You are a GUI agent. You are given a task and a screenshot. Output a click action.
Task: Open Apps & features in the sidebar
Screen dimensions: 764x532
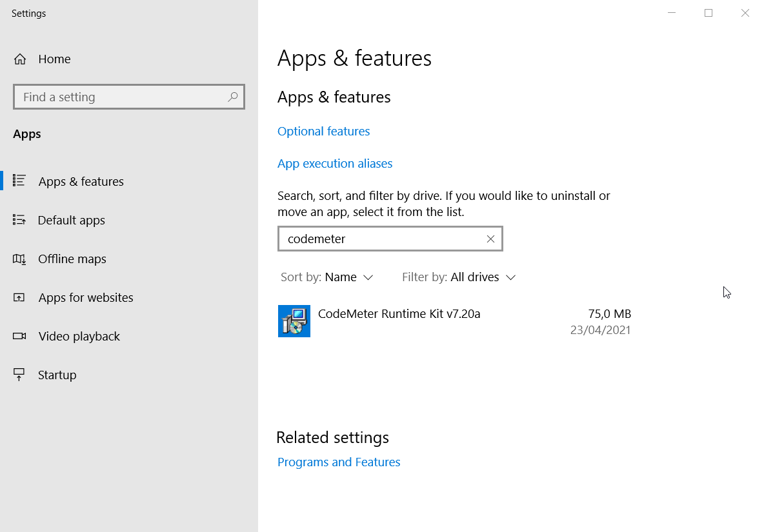[129, 181]
